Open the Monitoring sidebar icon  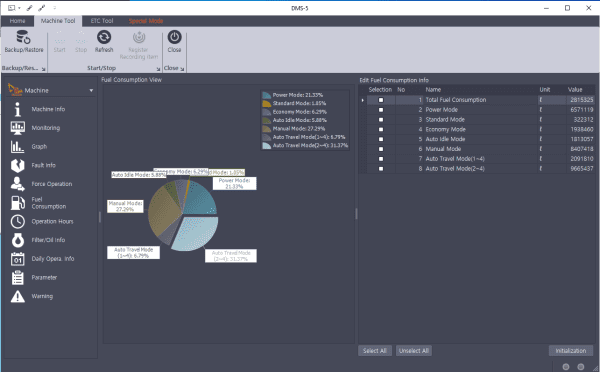point(18,128)
